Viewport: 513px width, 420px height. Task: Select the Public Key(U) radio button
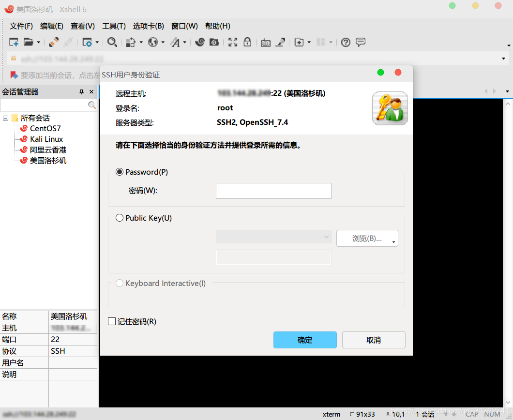tap(120, 218)
